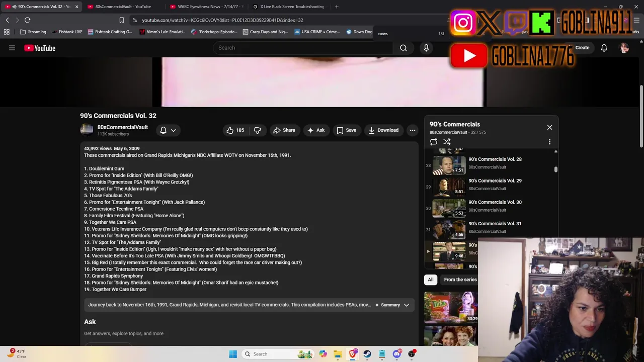Start voice search with the microphone
This screenshot has height=362, width=644.
pyautogui.click(x=426, y=48)
